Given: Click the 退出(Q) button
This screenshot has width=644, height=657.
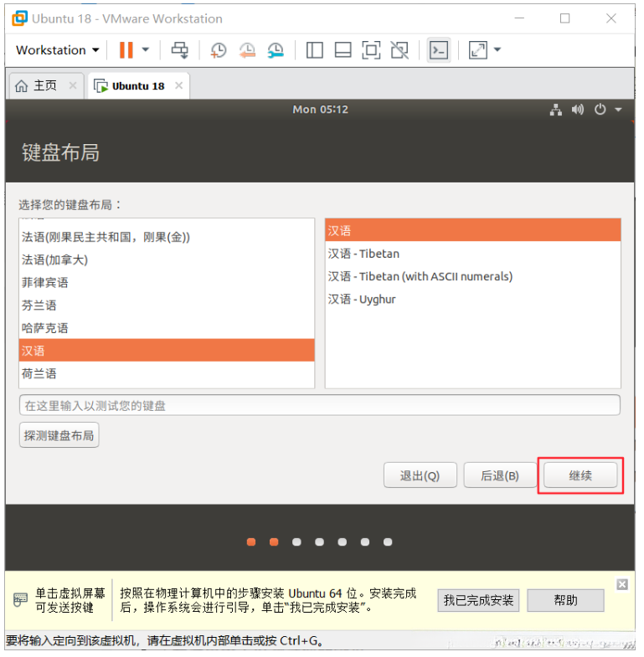Looking at the screenshot, I should (420, 475).
